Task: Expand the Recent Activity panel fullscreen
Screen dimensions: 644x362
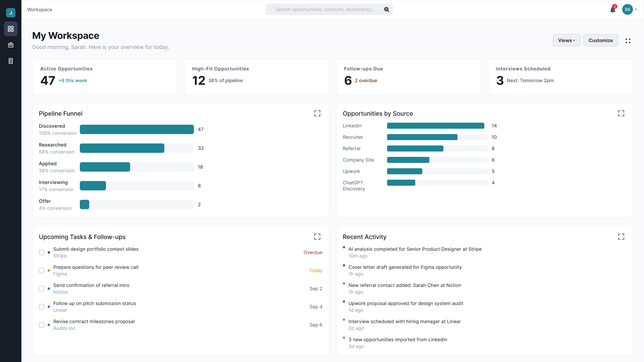Action: tap(621, 237)
